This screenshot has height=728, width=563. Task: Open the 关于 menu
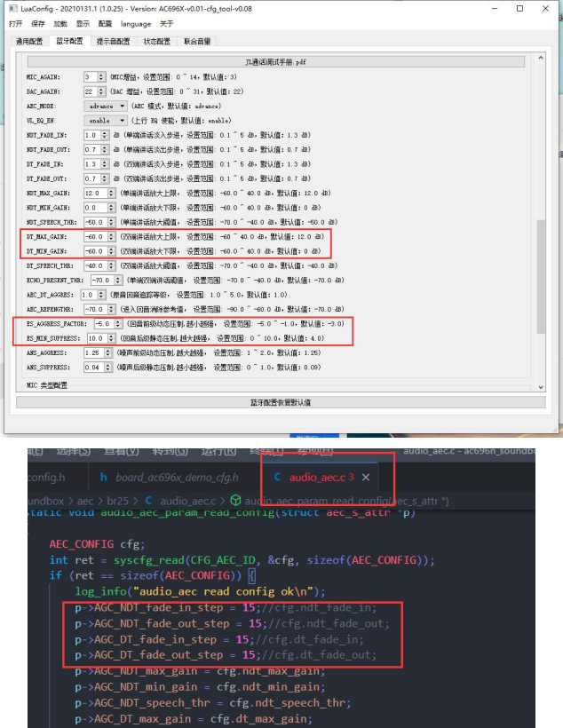click(166, 24)
